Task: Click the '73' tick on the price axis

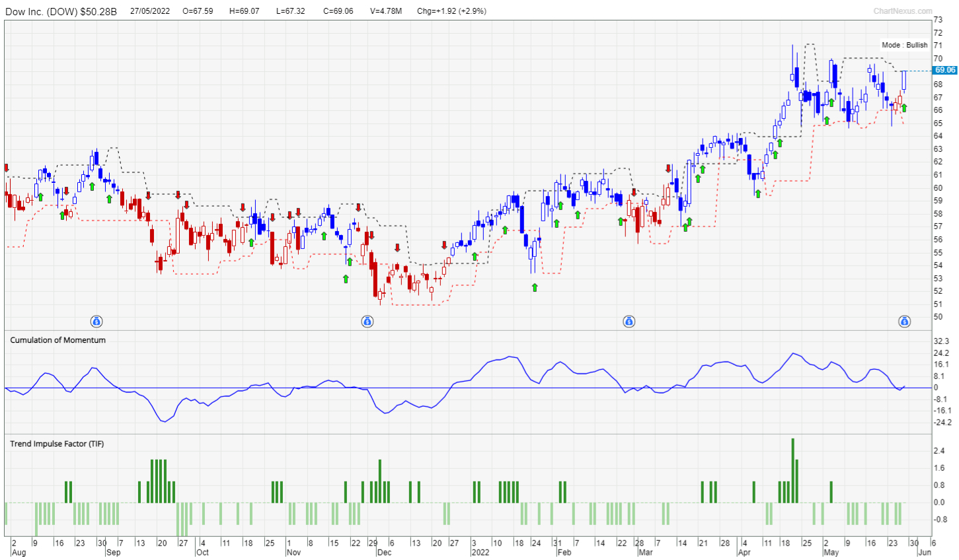Action: pos(938,20)
